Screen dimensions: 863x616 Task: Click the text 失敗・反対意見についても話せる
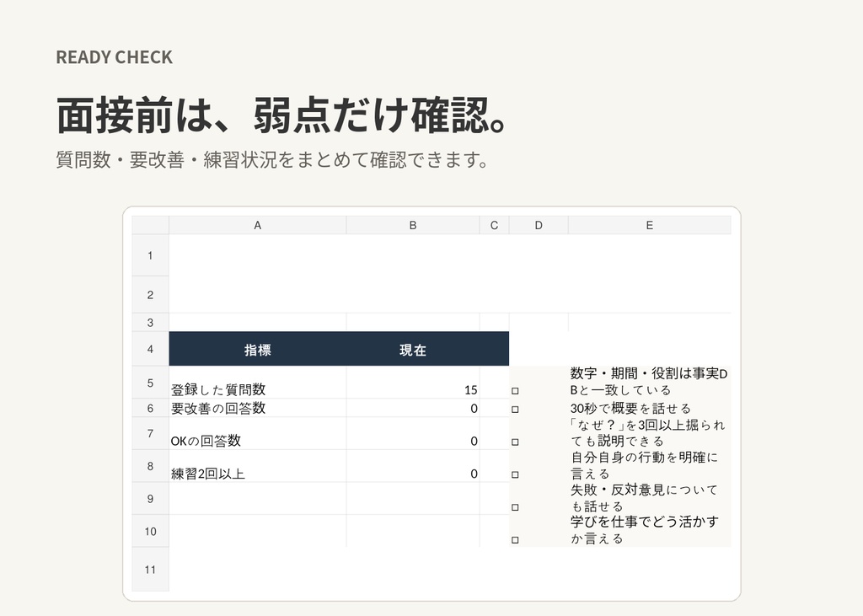(644, 498)
